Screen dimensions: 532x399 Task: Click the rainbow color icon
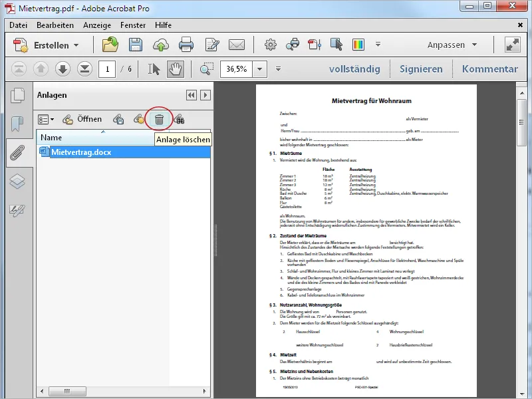358,45
